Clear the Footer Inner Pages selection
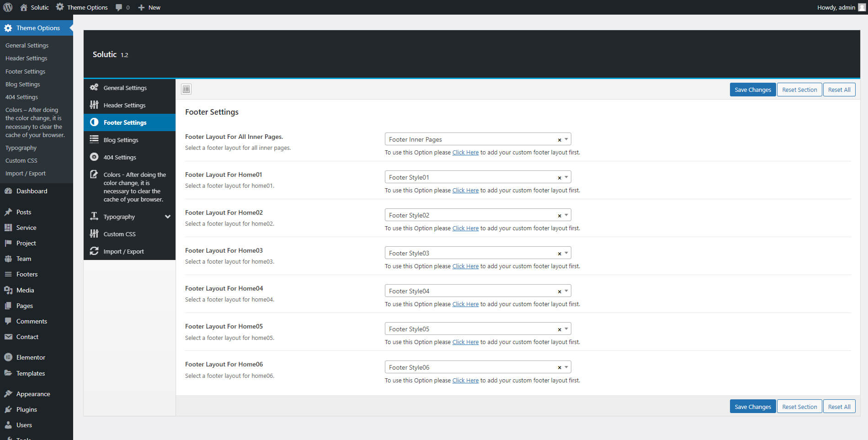The height and width of the screenshot is (440, 868). click(x=559, y=140)
